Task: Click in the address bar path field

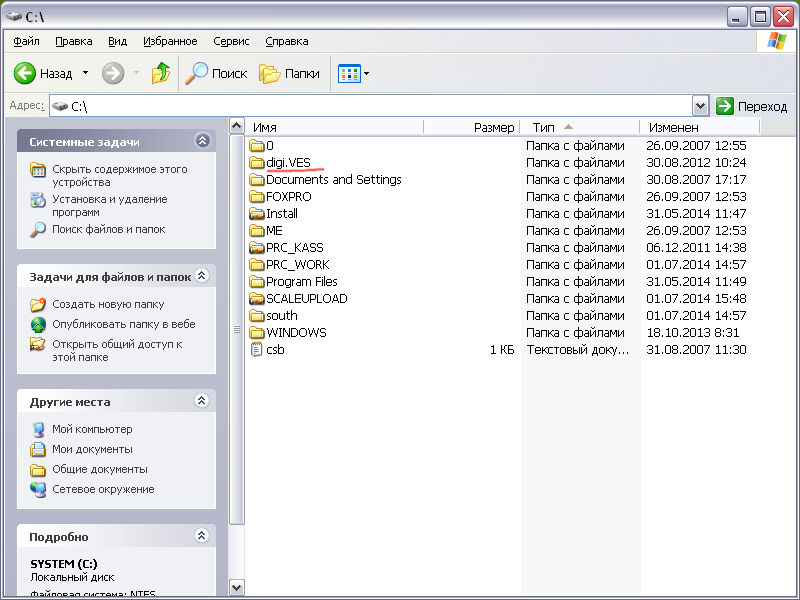Action: click(x=380, y=106)
